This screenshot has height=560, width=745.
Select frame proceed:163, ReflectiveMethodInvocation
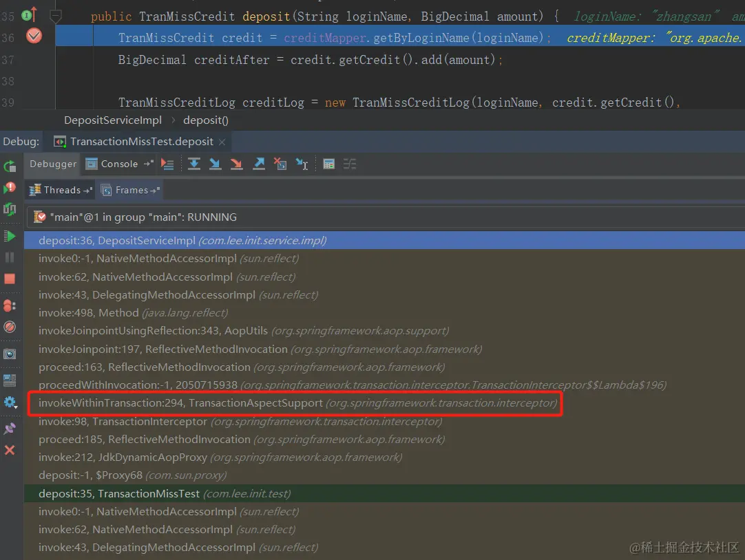pos(384,367)
